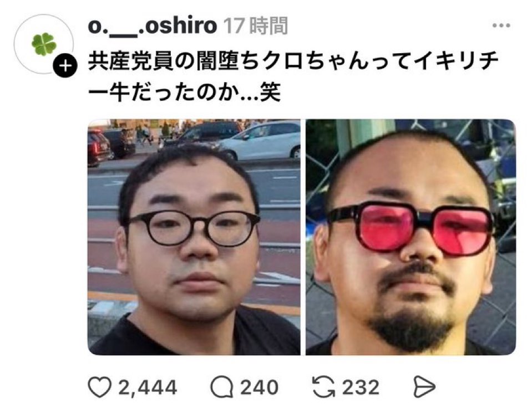
Task: View the 232 reposts count
Action: [x=361, y=387]
